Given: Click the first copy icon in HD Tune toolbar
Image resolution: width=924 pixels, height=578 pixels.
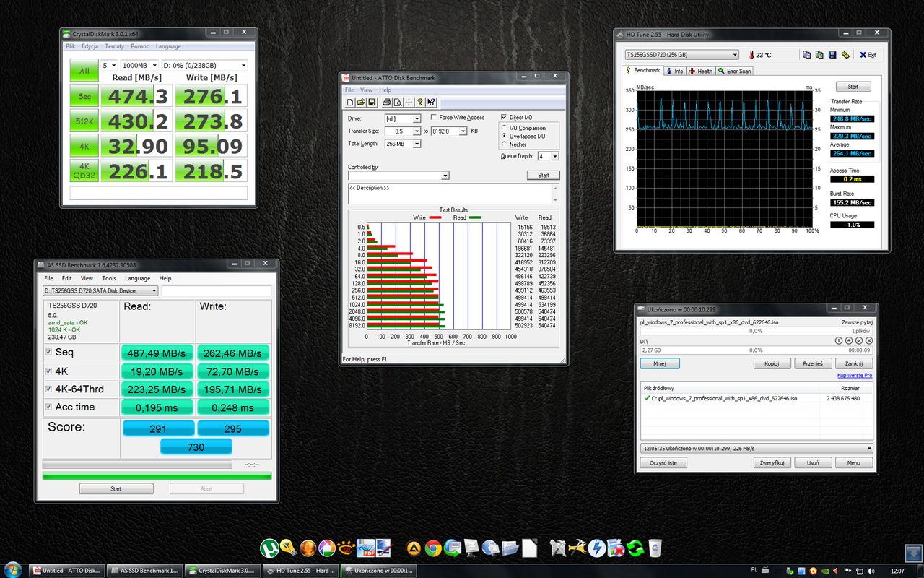Looking at the screenshot, I should tap(807, 55).
